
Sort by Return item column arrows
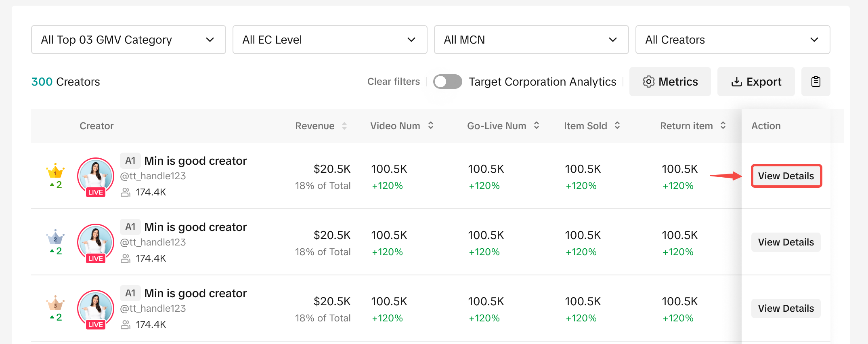click(x=723, y=126)
